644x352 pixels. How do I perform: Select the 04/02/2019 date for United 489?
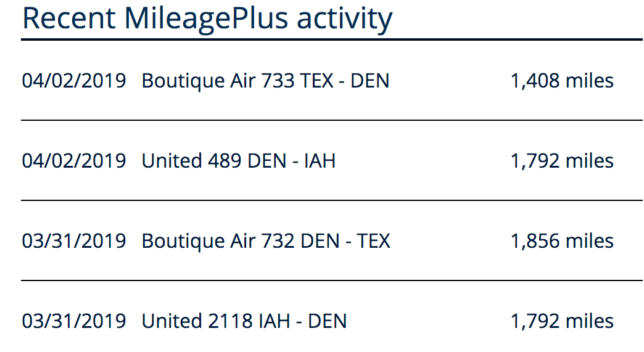[x=74, y=160]
